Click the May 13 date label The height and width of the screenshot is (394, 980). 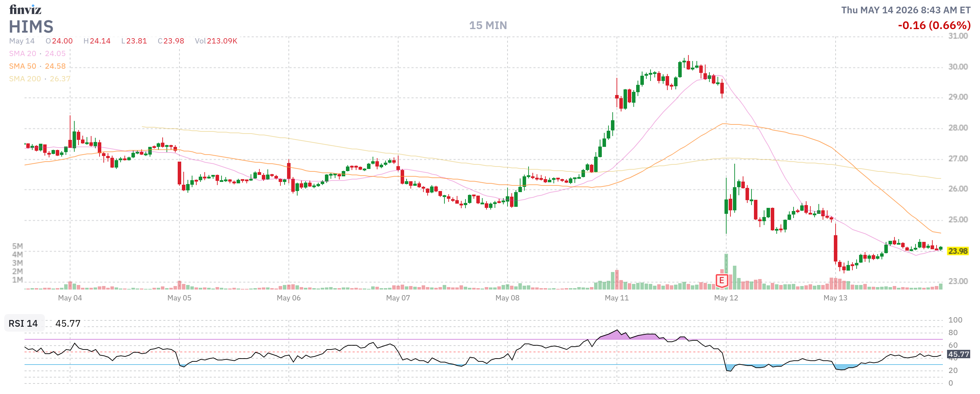point(835,298)
